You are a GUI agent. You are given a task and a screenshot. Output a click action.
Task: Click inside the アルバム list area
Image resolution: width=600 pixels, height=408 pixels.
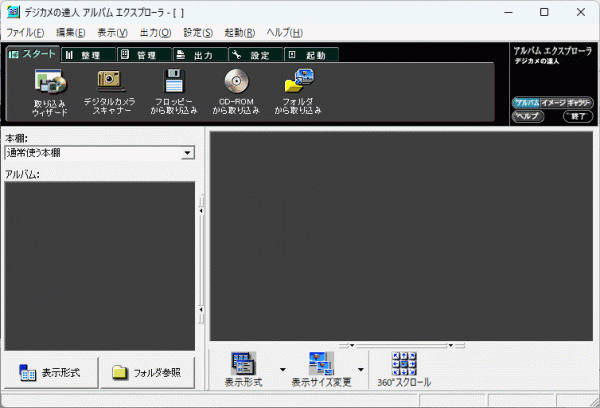[x=99, y=266]
